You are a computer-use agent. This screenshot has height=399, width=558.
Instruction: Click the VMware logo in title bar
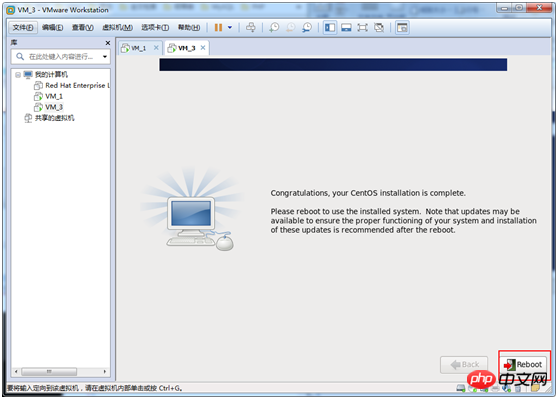tap(11, 10)
